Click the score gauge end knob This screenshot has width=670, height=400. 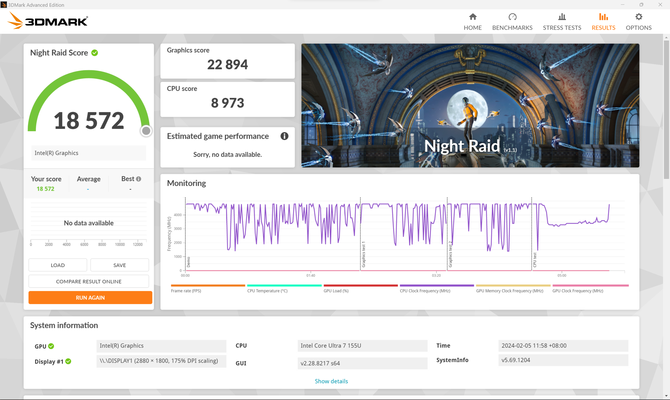tap(146, 131)
